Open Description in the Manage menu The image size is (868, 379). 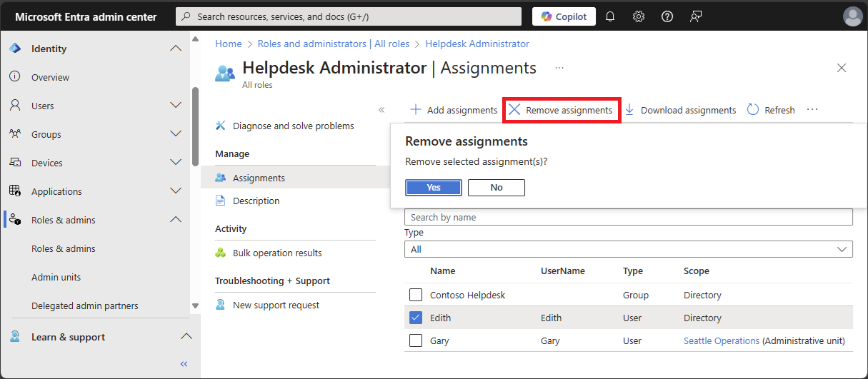(256, 201)
